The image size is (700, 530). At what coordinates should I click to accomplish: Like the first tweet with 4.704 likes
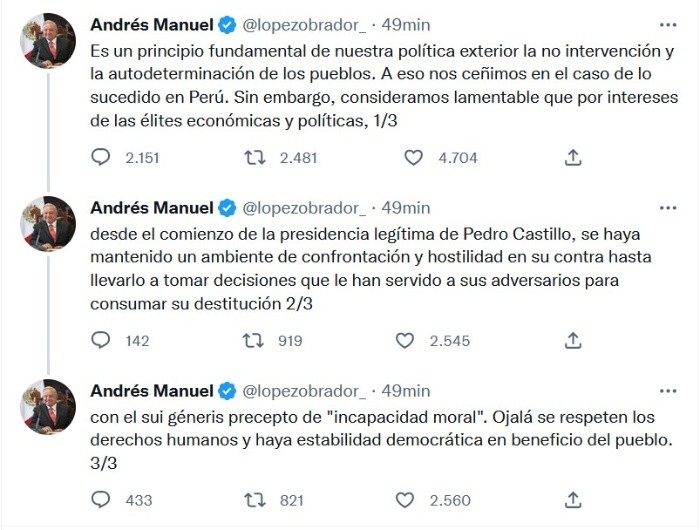pyautogui.click(x=415, y=157)
